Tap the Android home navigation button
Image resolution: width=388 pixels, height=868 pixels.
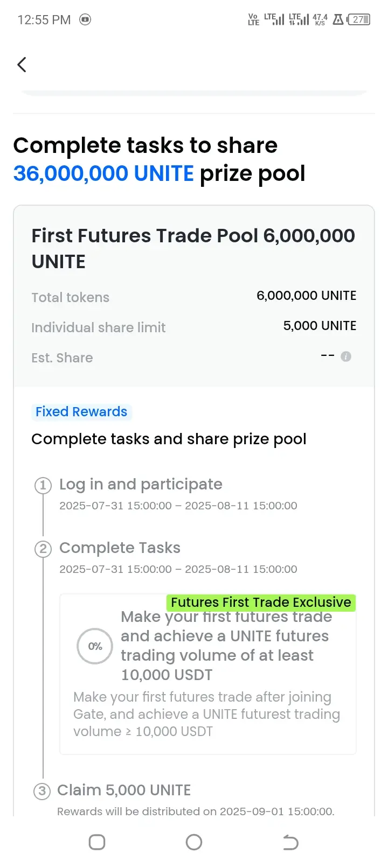click(194, 842)
